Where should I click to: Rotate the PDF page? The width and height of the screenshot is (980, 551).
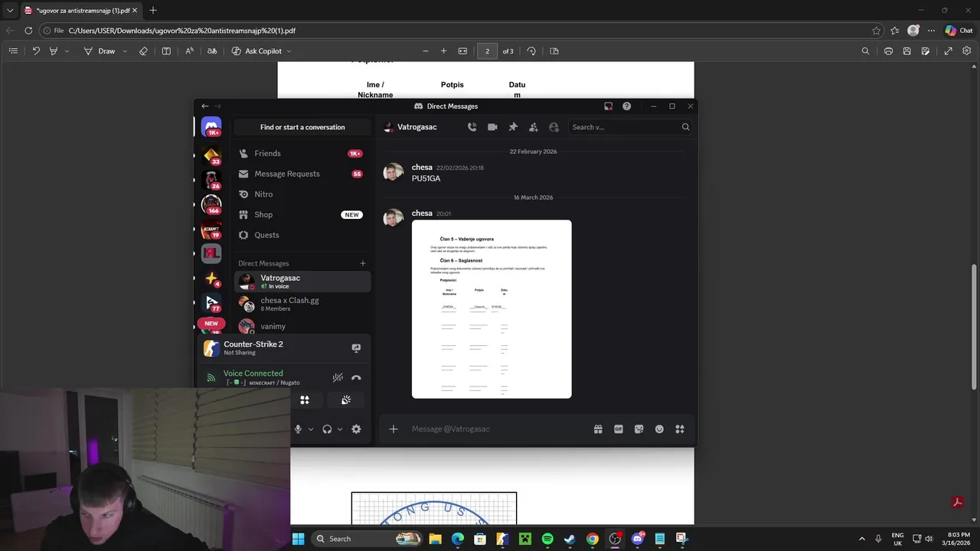pos(531,51)
